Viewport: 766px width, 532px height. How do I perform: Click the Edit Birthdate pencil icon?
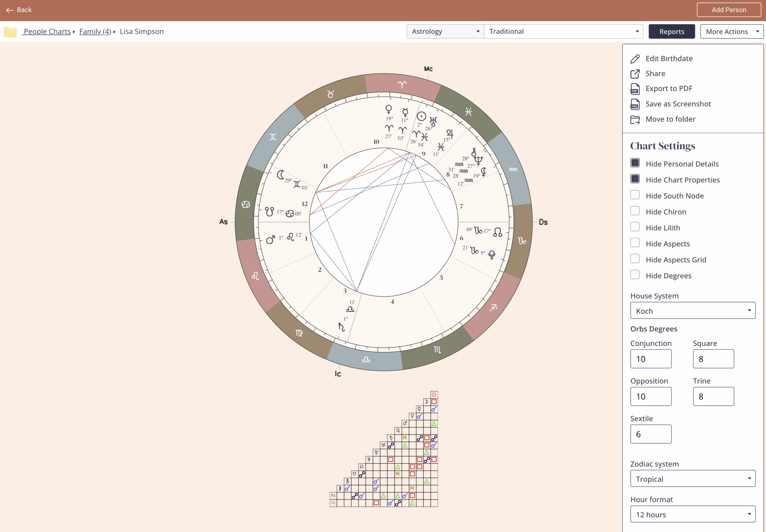coord(635,59)
